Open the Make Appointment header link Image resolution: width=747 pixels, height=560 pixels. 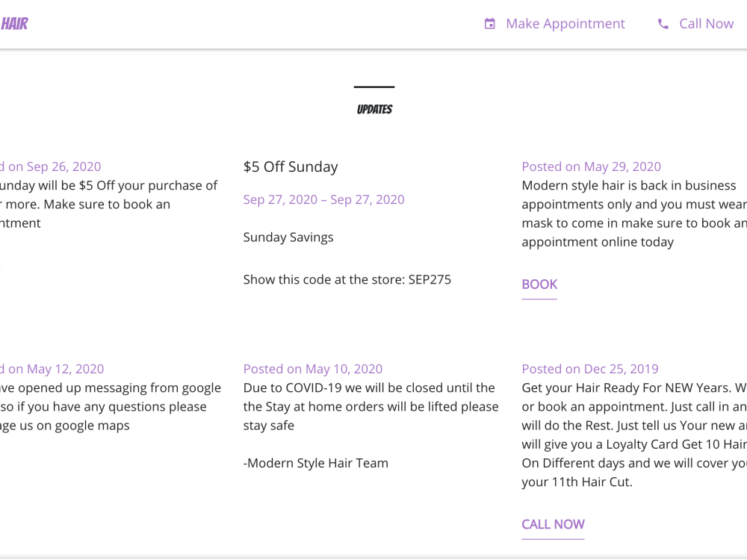point(565,23)
